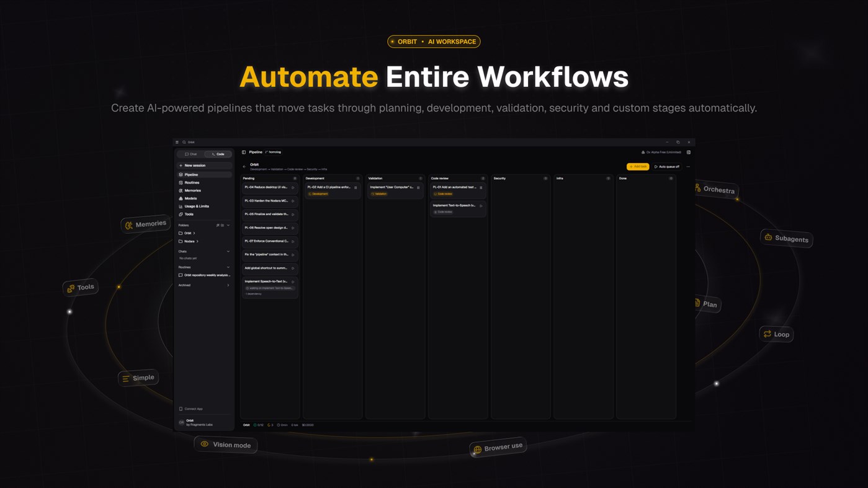The height and width of the screenshot is (488, 868).
Task: Expand the Archived section
Action: click(228, 285)
